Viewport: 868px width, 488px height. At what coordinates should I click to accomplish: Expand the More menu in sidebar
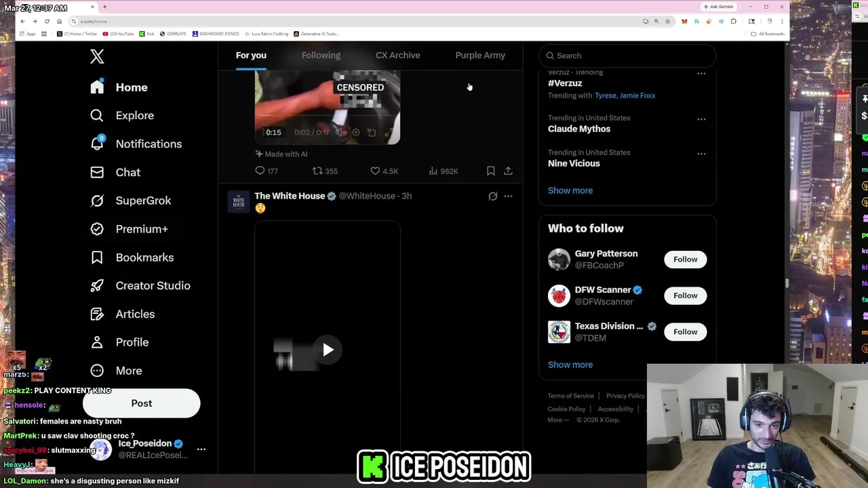(116, 371)
